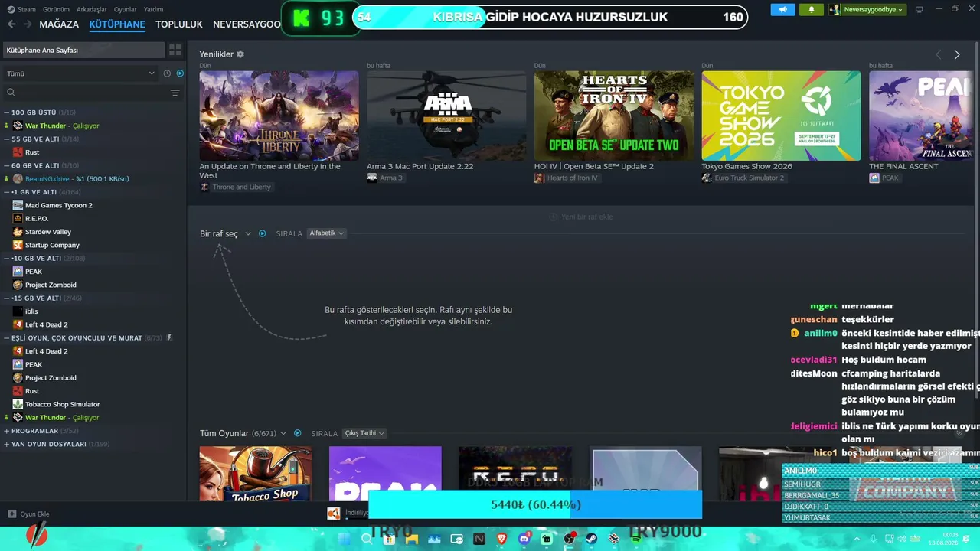Open the Tokyo Games Show 2026 news link
980x551 pixels.
tap(747, 166)
